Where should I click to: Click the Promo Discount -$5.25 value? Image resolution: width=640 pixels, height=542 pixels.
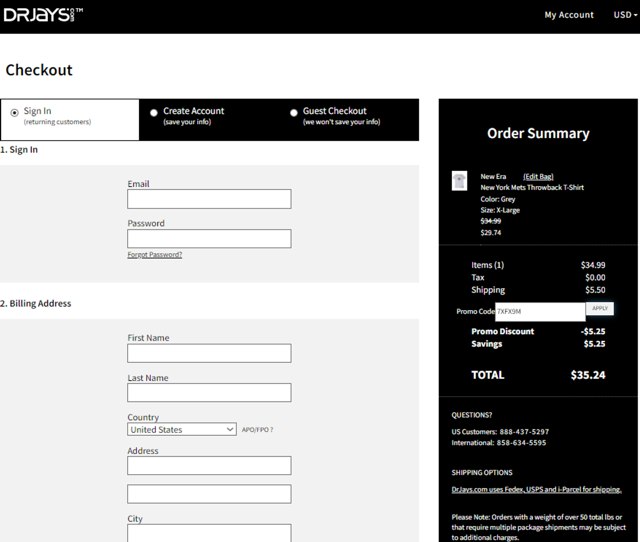click(x=593, y=331)
